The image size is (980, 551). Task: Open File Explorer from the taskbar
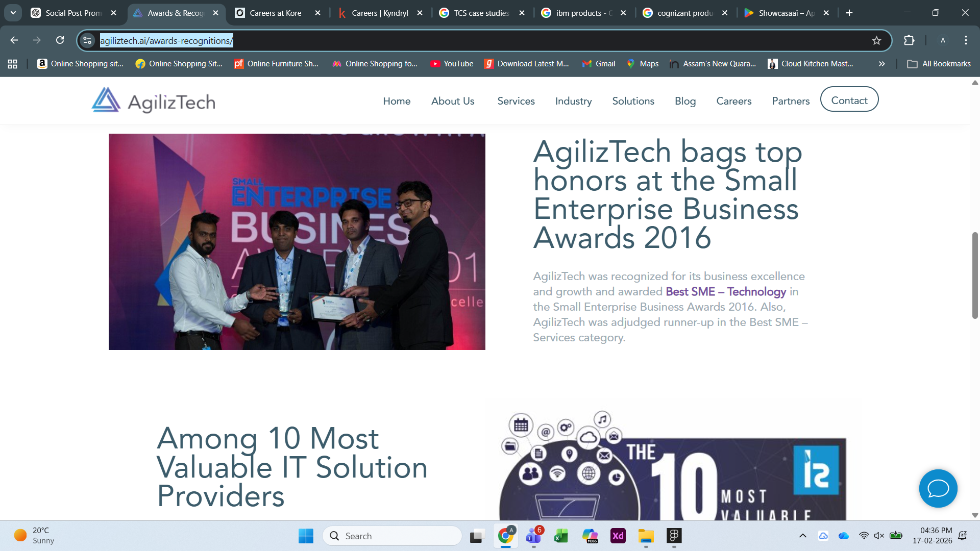pos(646,536)
